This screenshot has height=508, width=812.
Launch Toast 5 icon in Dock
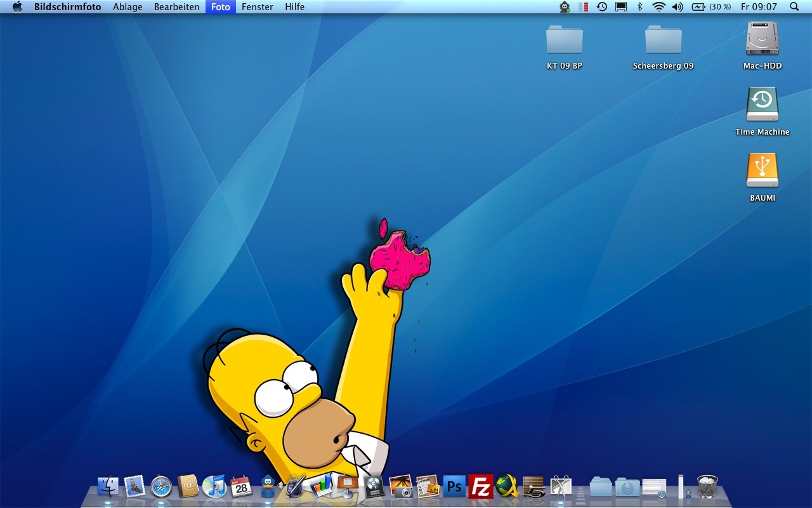[x=534, y=487]
